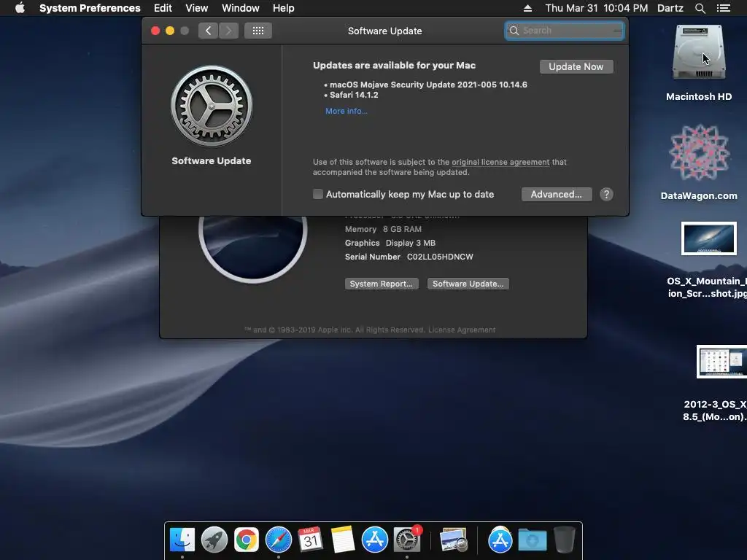The height and width of the screenshot is (560, 747).
Task: Open Advanced... update options
Action: pyautogui.click(x=557, y=194)
